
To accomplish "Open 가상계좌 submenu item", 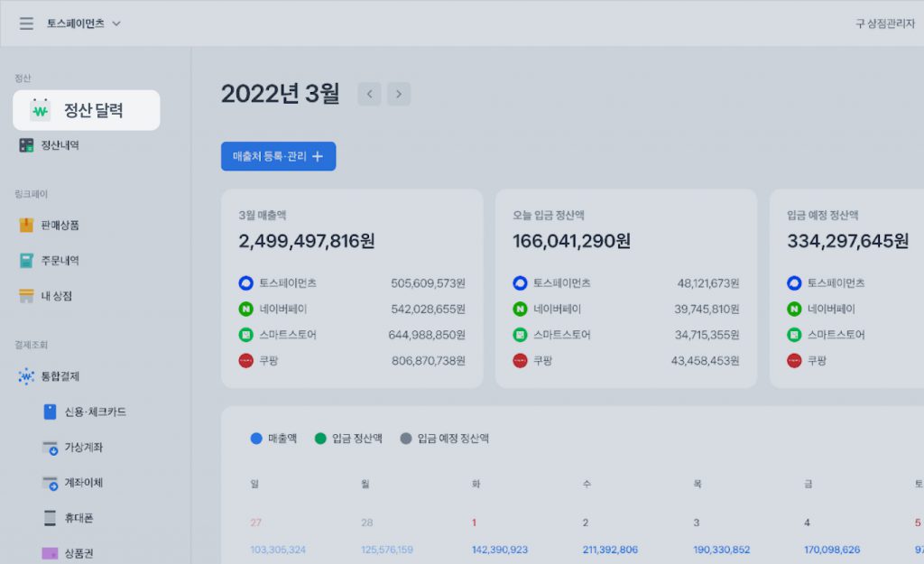I will coord(83,448).
